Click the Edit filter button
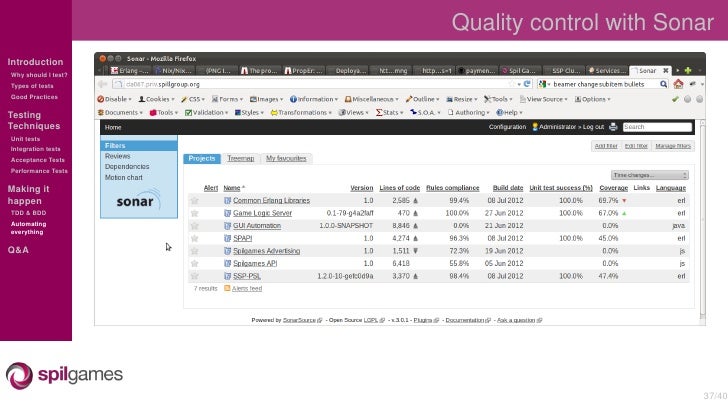The height and width of the screenshot is (410, 728). click(x=636, y=146)
